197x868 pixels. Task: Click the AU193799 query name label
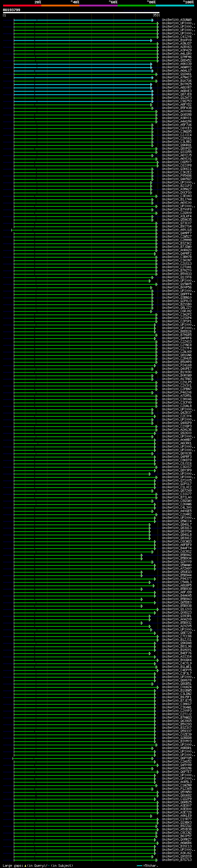(11, 10)
